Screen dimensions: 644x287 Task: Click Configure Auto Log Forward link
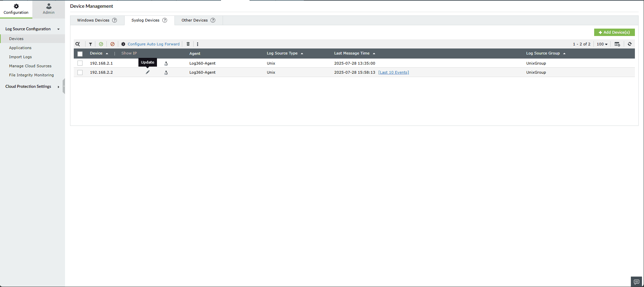[154, 44]
